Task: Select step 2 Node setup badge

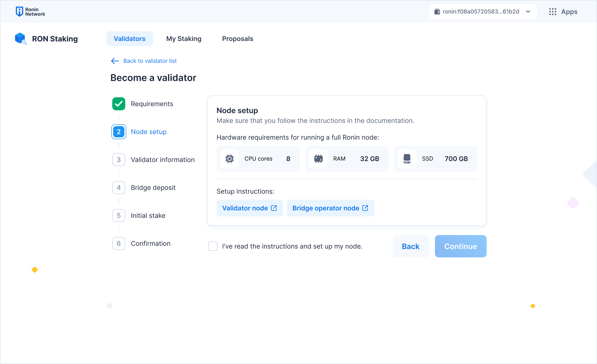Action: (119, 132)
